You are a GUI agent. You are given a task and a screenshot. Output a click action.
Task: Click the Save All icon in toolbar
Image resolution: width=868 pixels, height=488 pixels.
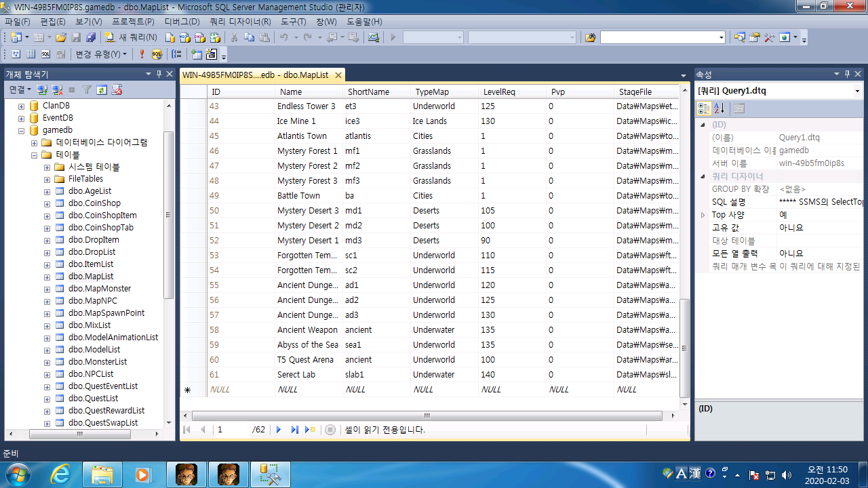coord(90,37)
